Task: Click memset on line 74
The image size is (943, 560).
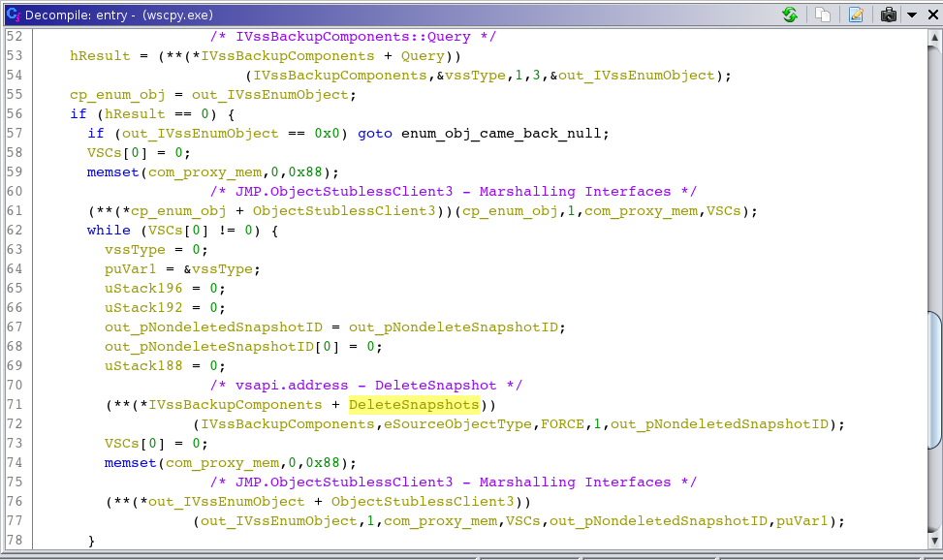Action: [131, 463]
